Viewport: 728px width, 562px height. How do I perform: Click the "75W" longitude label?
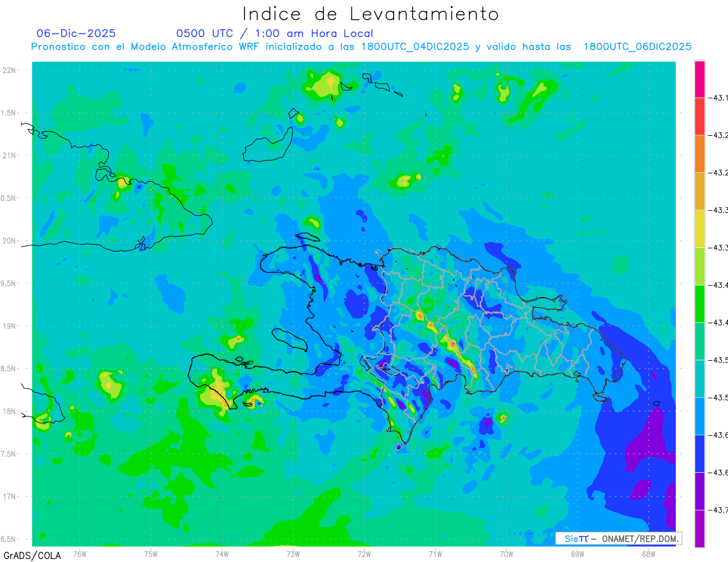(x=150, y=554)
